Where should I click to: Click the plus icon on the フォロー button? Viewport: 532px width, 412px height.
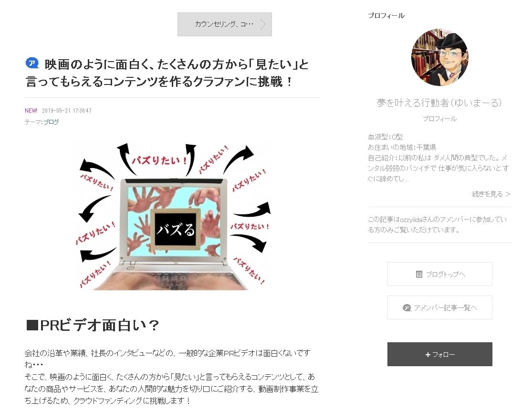coord(428,355)
